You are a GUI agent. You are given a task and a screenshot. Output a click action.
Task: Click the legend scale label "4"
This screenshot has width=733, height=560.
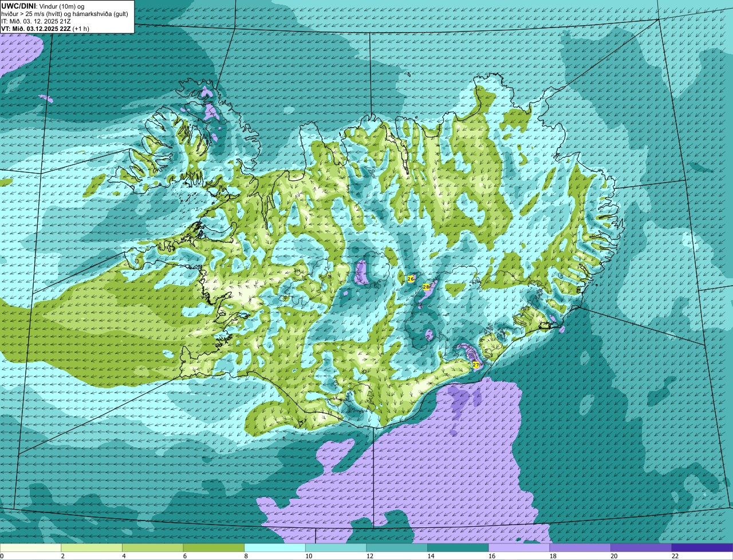pos(124,556)
